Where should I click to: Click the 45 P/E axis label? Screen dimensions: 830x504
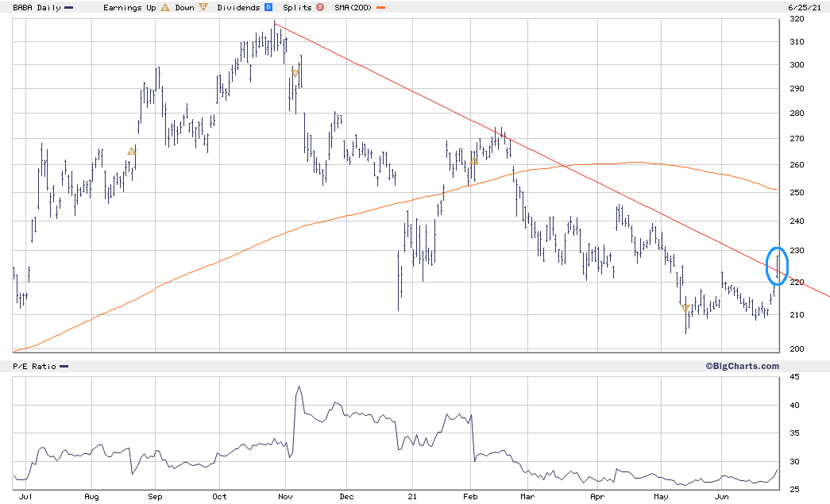point(794,377)
